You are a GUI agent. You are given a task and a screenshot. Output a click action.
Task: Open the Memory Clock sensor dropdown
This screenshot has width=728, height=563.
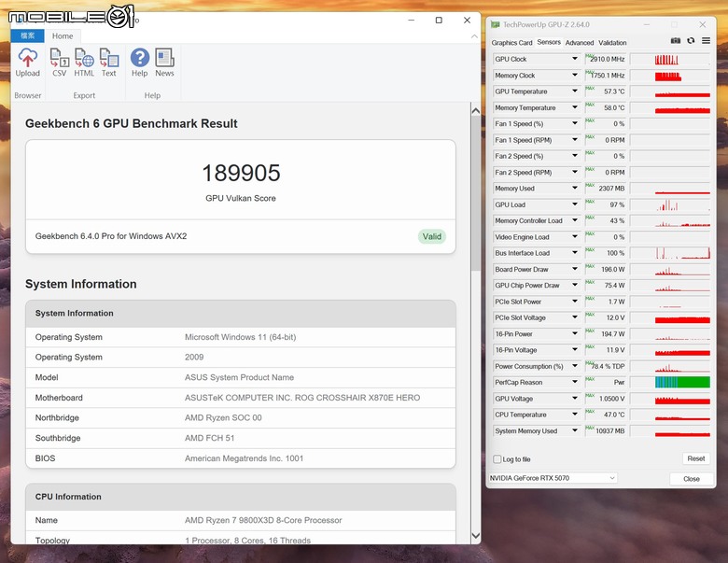pos(575,75)
